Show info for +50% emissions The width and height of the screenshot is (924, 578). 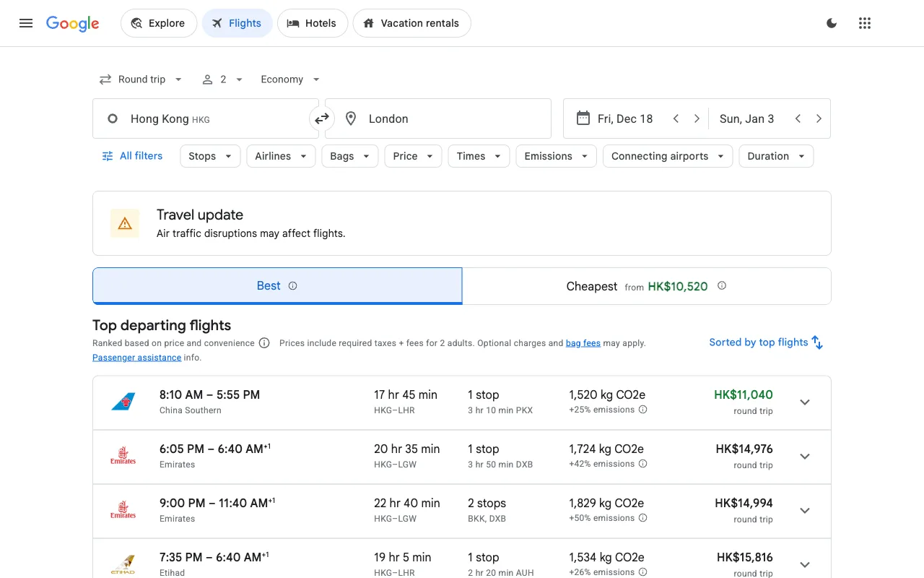(642, 518)
